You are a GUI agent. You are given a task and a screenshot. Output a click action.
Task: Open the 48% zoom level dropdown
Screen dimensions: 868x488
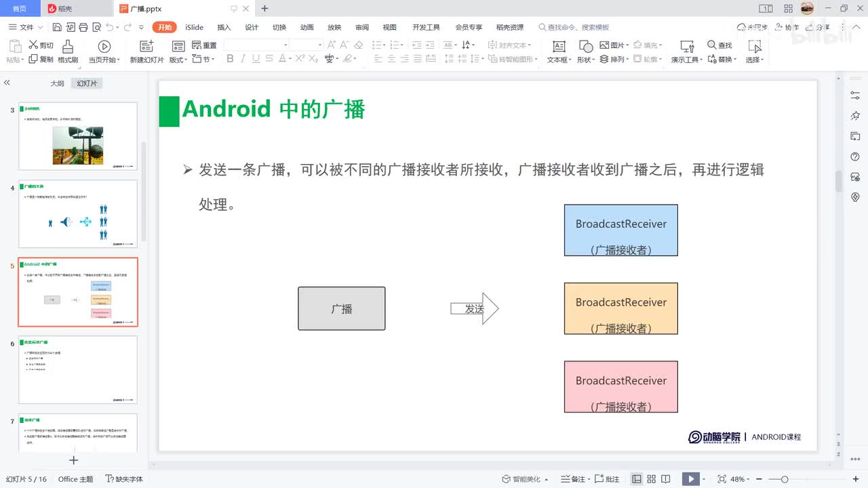(749, 479)
